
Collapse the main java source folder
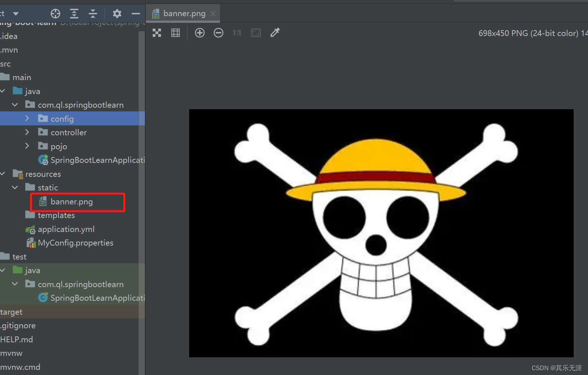click(3, 91)
